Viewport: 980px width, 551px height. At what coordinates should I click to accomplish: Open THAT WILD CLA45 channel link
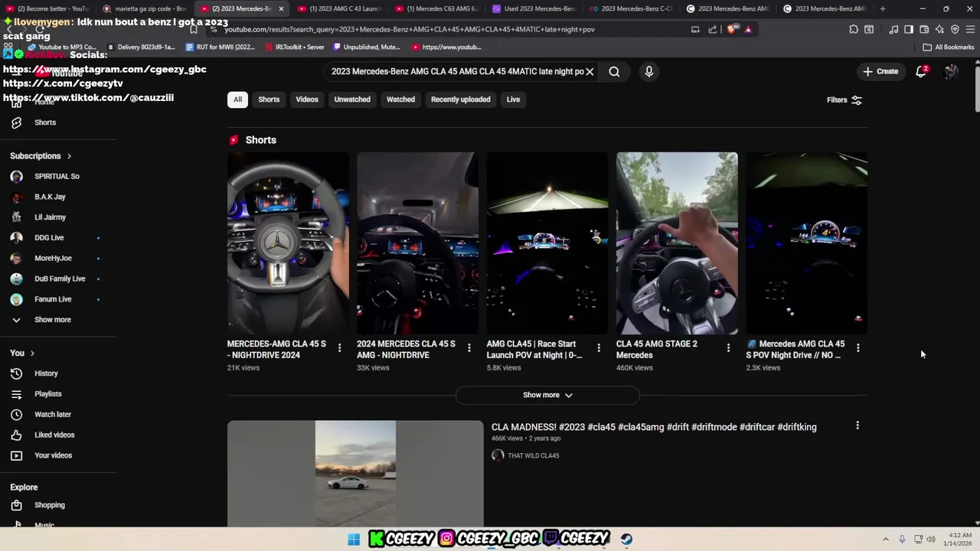click(x=533, y=455)
